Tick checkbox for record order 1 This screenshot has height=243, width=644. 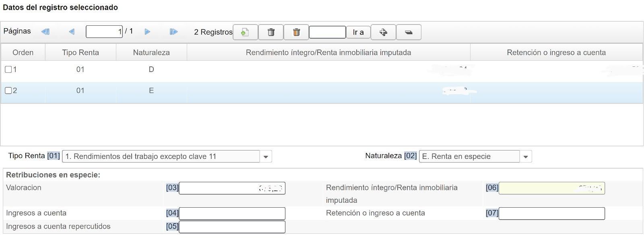click(8, 70)
